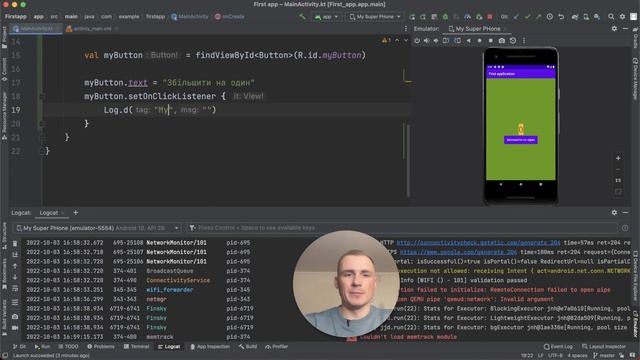
Task: Click the Logcat filter input field
Action: [x=402, y=228]
